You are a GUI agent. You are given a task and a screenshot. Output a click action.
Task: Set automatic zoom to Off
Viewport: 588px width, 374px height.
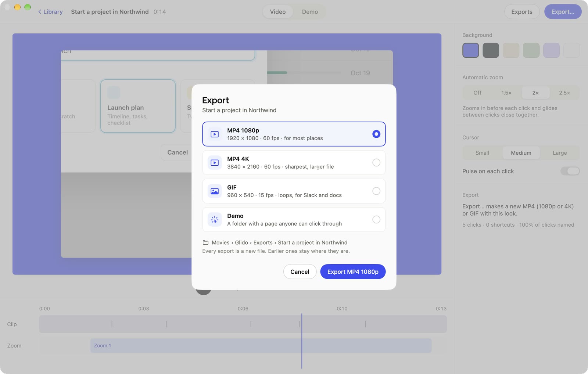(477, 93)
